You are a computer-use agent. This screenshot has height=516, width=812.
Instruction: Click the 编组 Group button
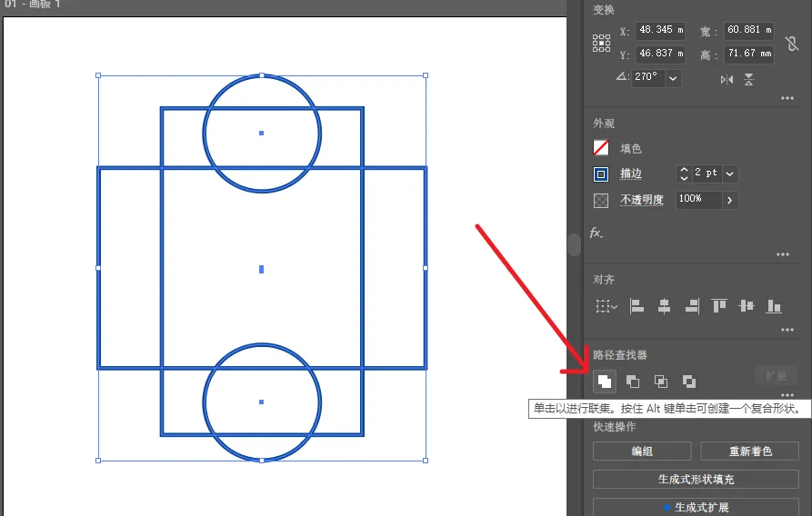642,451
